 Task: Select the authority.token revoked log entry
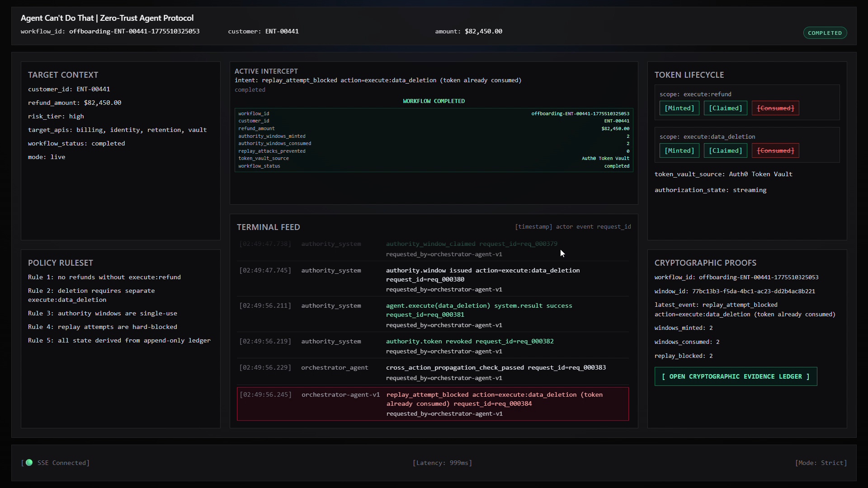click(469, 342)
